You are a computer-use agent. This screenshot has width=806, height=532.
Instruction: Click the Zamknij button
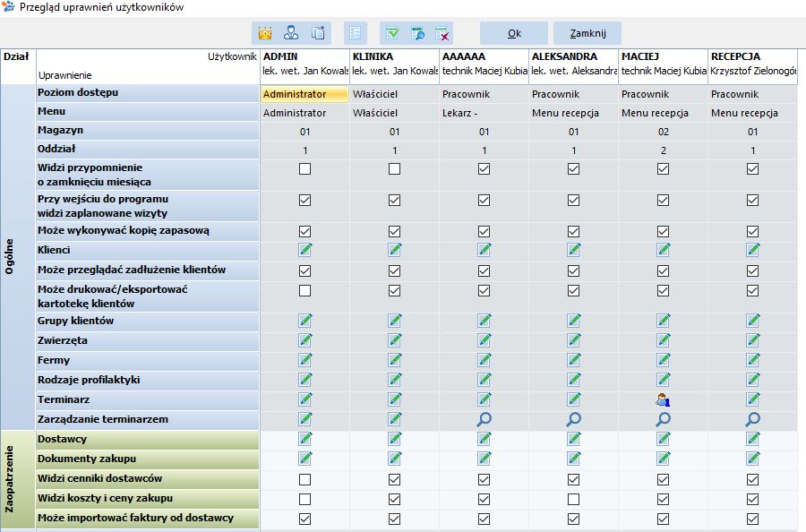coord(587,33)
